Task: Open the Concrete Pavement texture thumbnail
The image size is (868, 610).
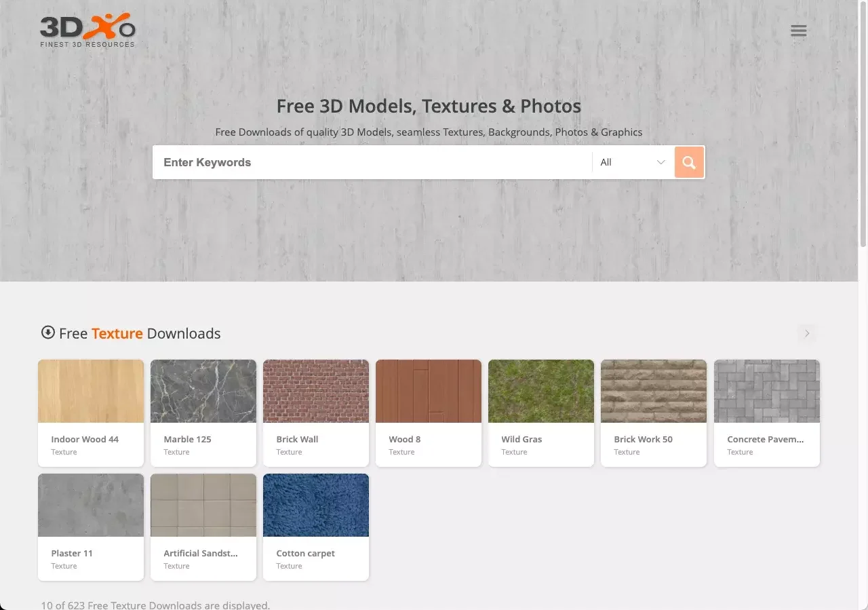Action: [x=766, y=391]
